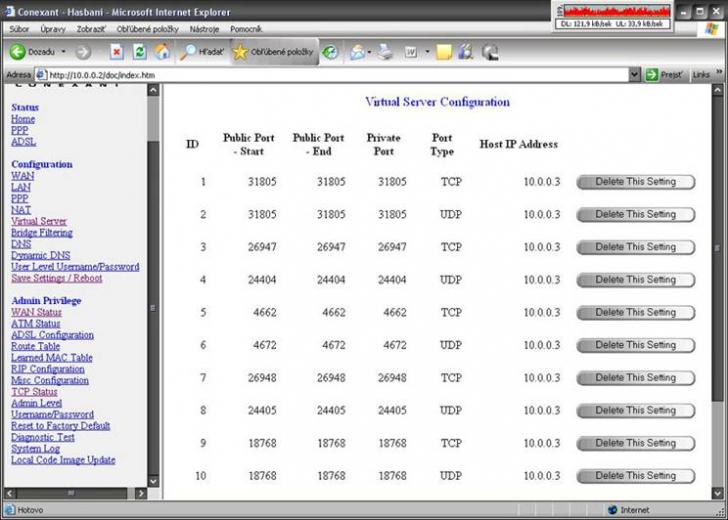Click the Mail envelope icon

[x=357, y=52]
